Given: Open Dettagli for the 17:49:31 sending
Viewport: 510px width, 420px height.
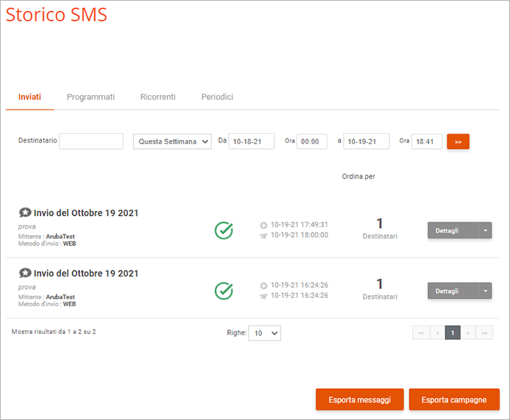Looking at the screenshot, I should pyautogui.click(x=453, y=230).
